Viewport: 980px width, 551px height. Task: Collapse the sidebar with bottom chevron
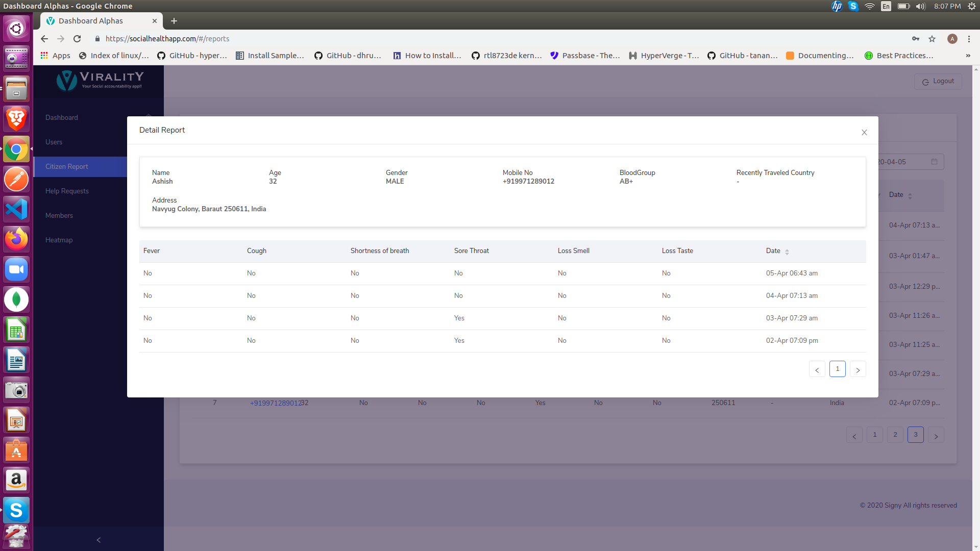pyautogui.click(x=99, y=540)
